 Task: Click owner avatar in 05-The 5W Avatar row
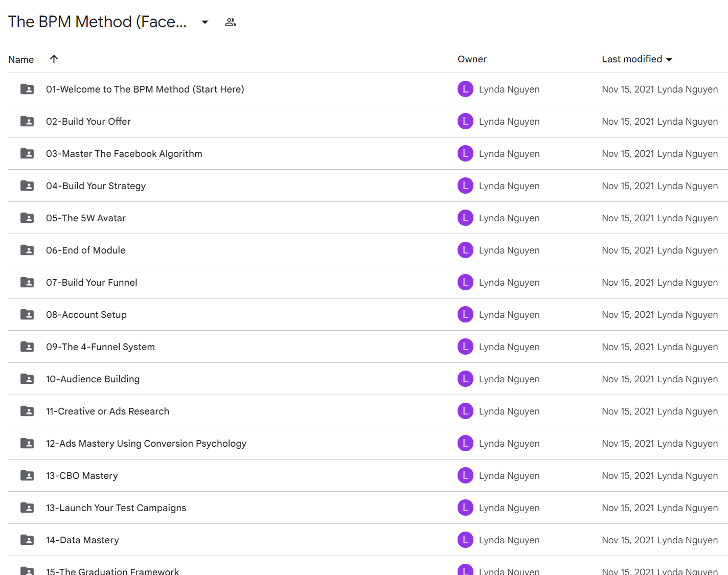point(465,218)
